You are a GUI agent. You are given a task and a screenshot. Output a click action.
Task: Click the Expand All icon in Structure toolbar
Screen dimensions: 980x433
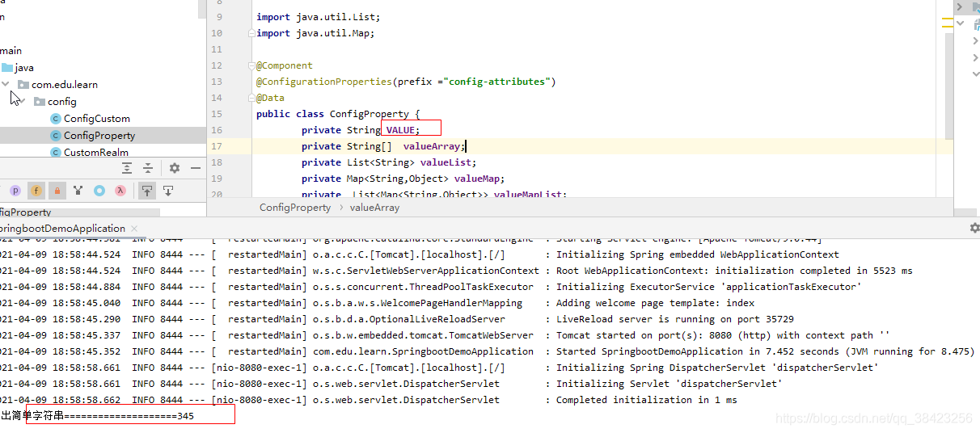tap(127, 168)
